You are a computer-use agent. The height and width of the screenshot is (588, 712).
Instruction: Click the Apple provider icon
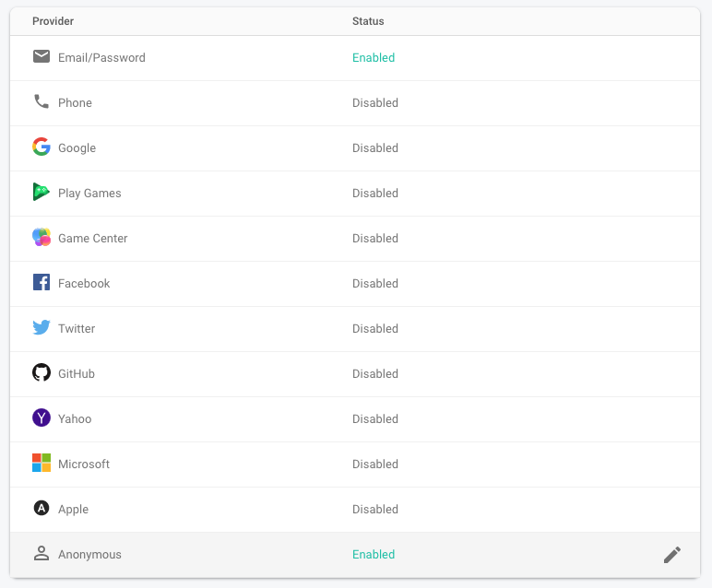coord(41,509)
